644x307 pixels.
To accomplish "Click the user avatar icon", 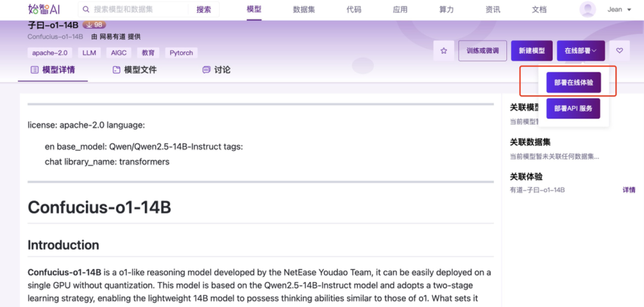I will click(x=588, y=10).
